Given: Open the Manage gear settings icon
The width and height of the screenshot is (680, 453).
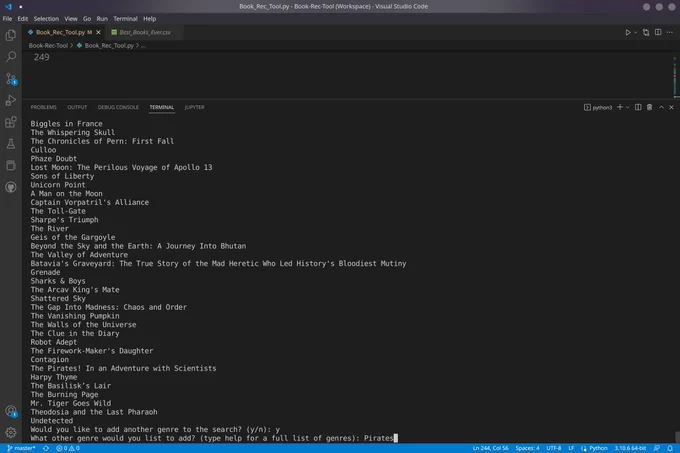Looking at the screenshot, I should [11, 432].
